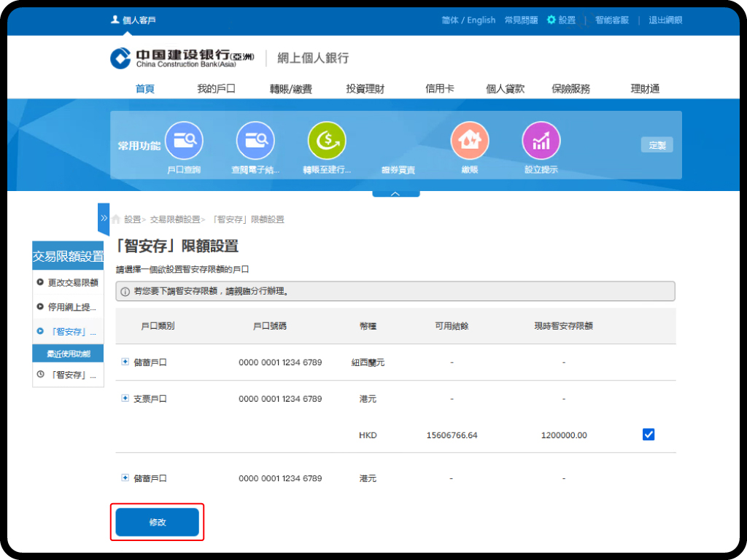Click the 修改 button
Image resolution: width=747 pixels, height=560 pixels.
(x=157, y=522)
